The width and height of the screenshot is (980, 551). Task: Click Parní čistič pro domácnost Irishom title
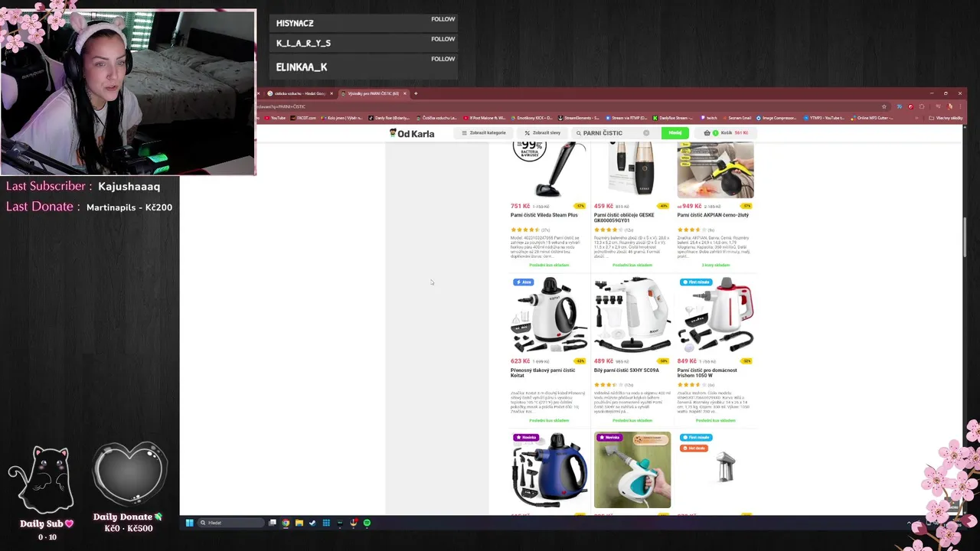tap(707, 373)
